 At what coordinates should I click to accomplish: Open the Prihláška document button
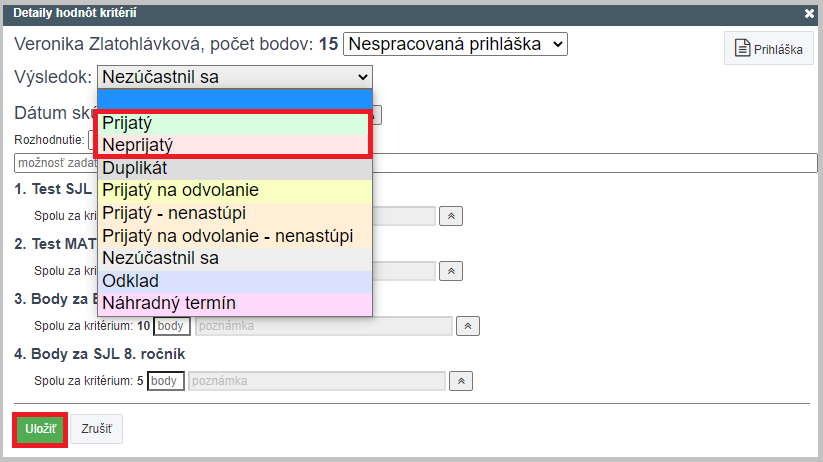(x=768, y=48)
